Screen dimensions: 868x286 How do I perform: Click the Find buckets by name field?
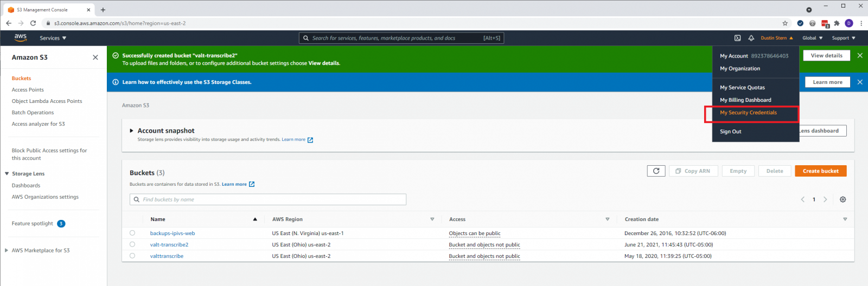[x=268, y=199]
